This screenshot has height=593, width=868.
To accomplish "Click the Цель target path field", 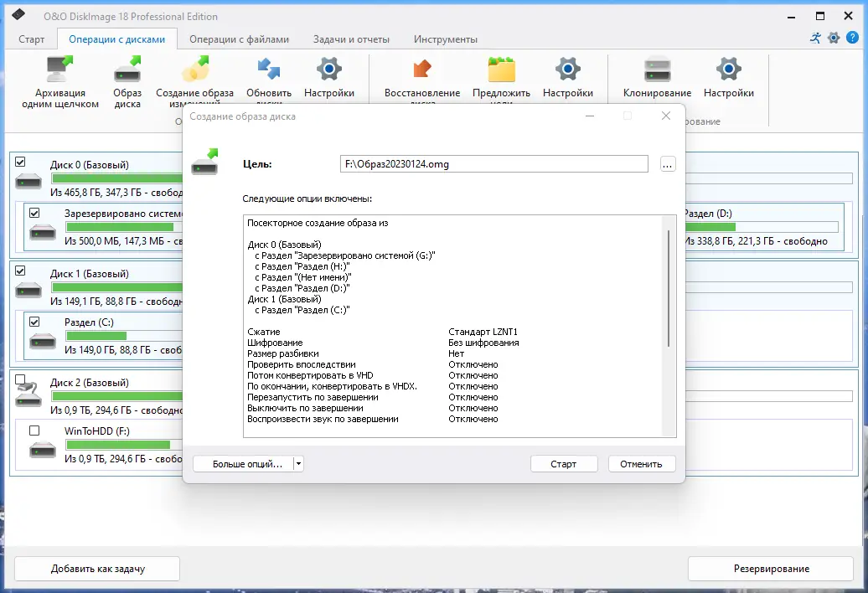I will click(x=493, y=163).
